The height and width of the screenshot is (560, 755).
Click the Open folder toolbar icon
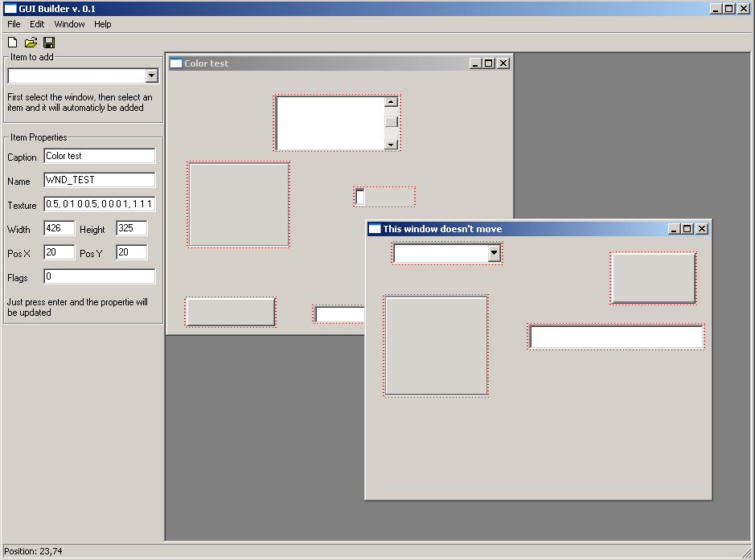point(31,43)
